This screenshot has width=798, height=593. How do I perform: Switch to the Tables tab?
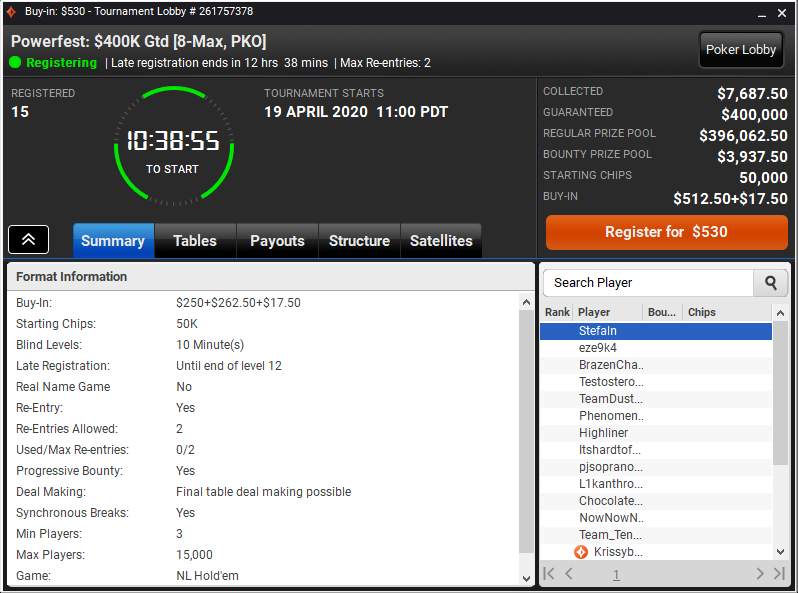pyautogui.click(x=195, y=240)
